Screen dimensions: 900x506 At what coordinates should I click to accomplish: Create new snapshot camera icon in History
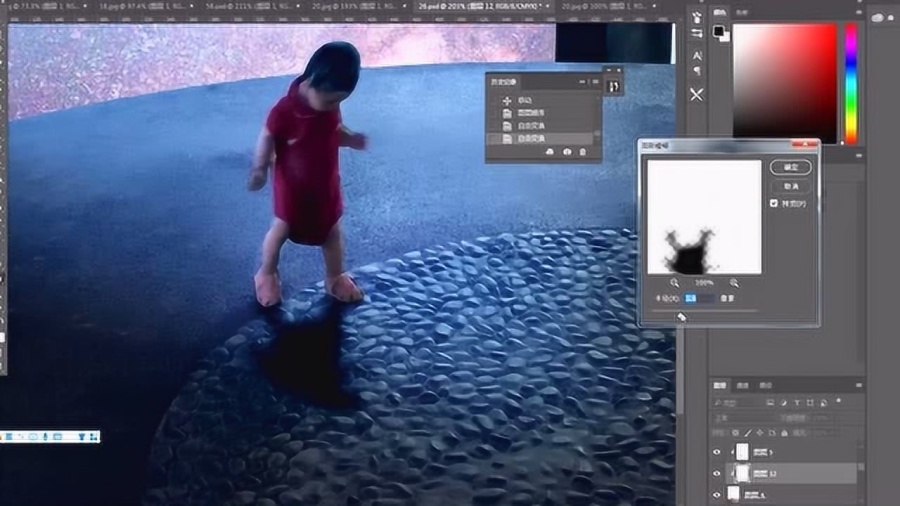click(567, 152)
